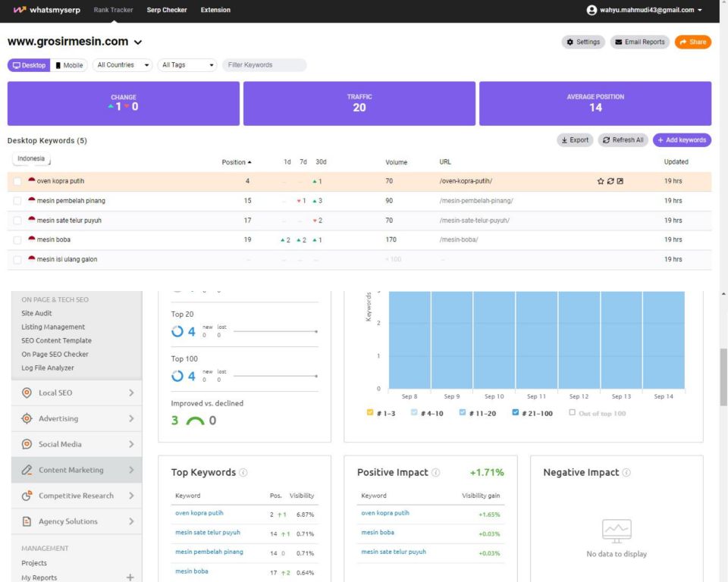Expand the Competitive Research section
The image size is (728, 582).
[131, 496]
